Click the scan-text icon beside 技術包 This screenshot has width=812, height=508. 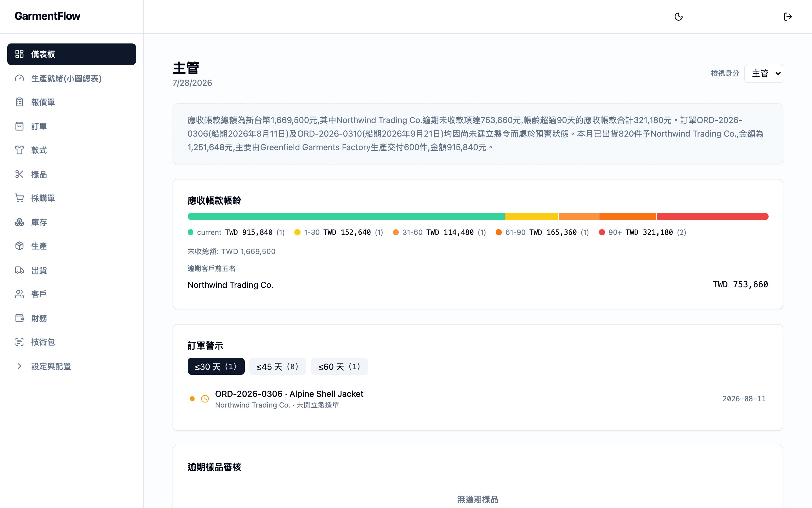click(x=19, y=342)
